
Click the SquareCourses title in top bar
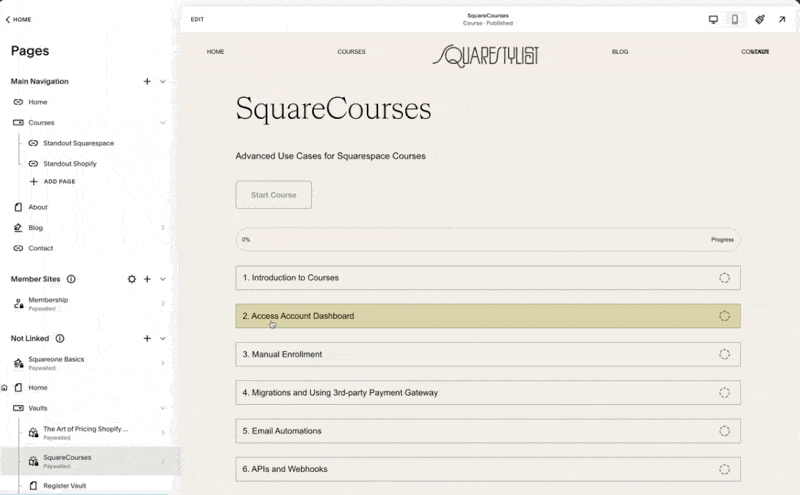point(488,15)
